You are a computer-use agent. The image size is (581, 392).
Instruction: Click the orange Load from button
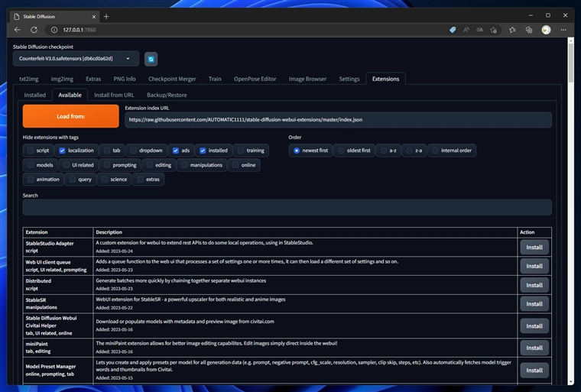(x=71, y=116)
